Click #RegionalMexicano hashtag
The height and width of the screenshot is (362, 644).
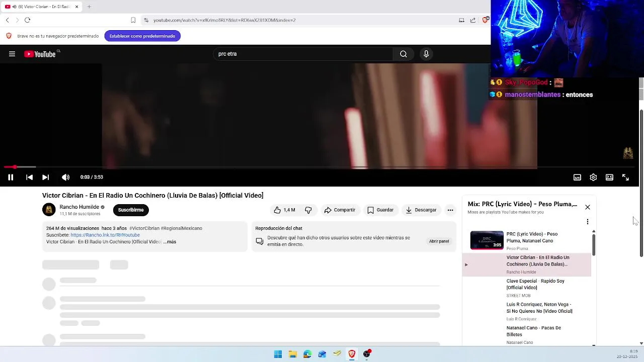[x=182, y=228]
